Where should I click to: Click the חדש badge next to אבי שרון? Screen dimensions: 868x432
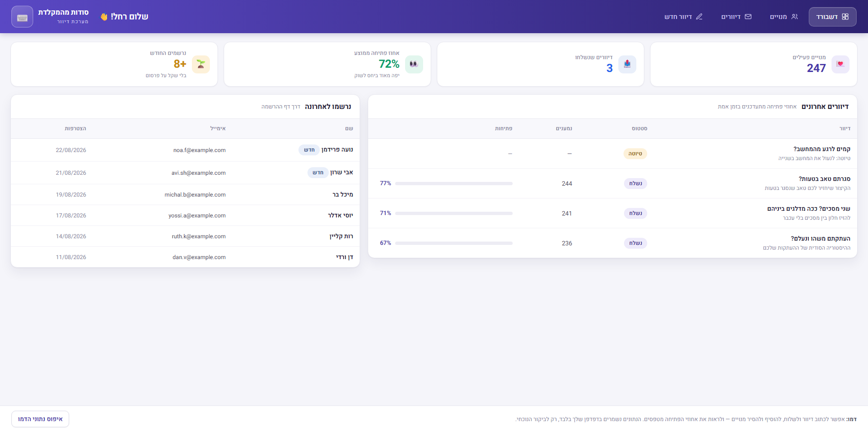(318, 172)
